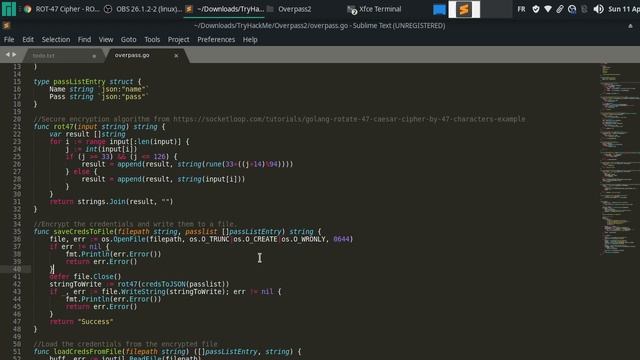Image resolution: width=640 pixels, height=360 pixels.
Task: Click the blue workspace desktop icon
Action: point(439,9)
